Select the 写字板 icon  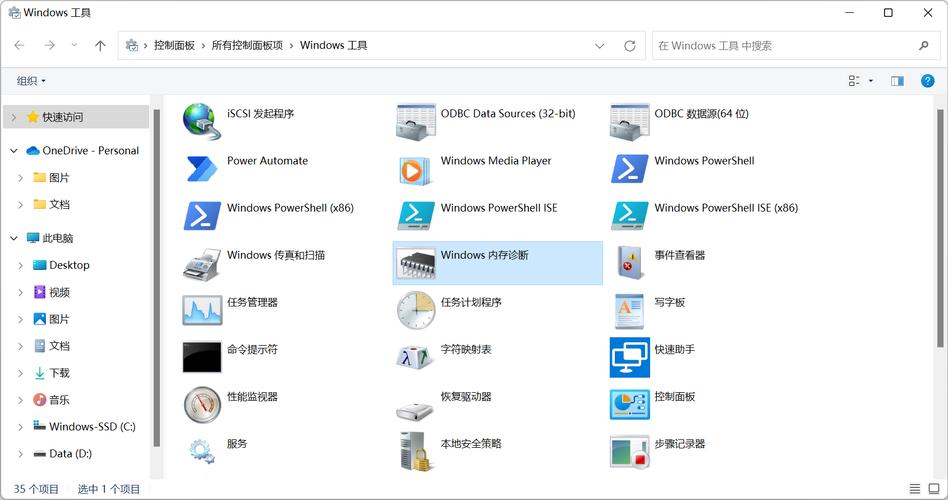click(629, 311)
